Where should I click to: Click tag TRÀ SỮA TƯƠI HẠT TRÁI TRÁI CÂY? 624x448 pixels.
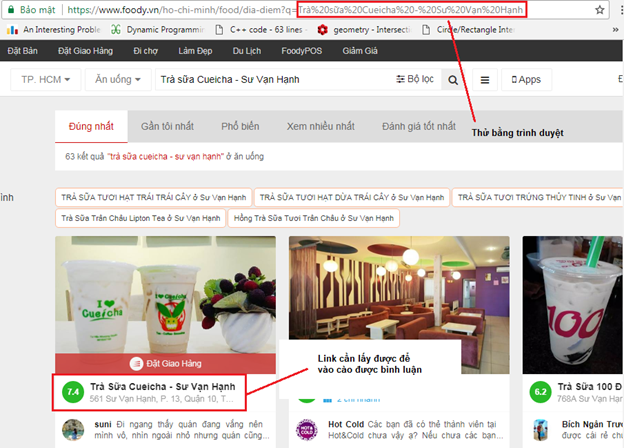pyautogui.click(x=154, y=197)
